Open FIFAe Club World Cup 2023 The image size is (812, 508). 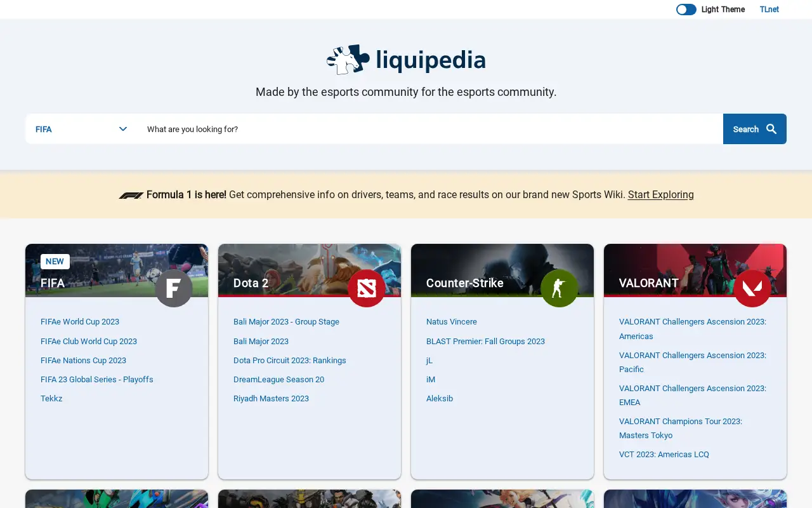[x=89, y=341]
